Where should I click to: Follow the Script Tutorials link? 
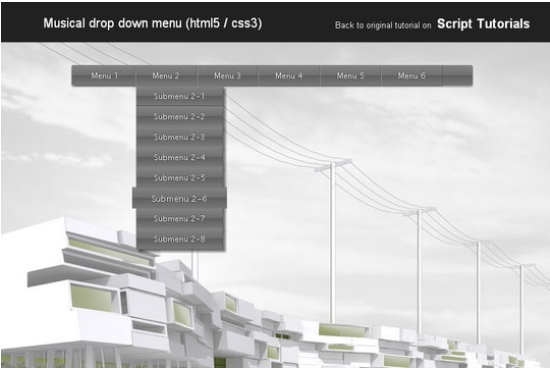point(483,24)
